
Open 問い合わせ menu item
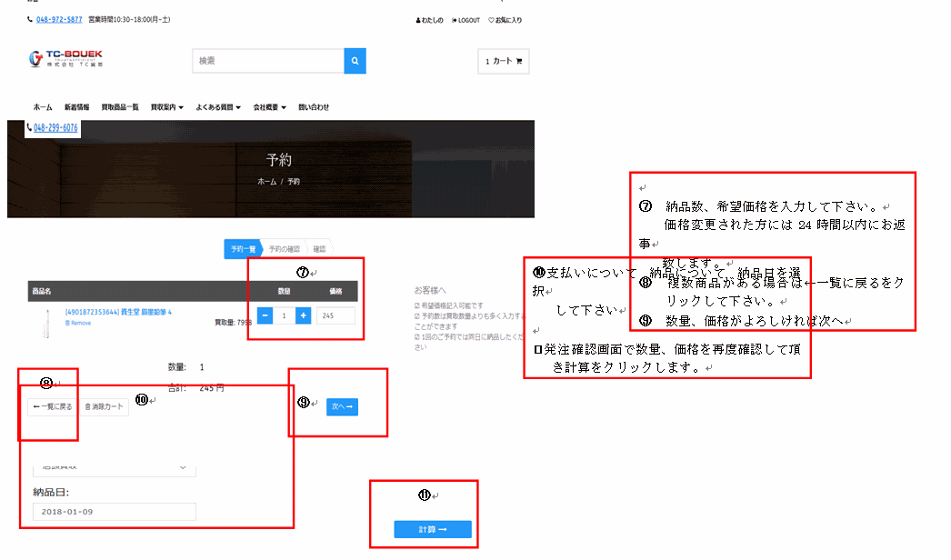point(314,107)
